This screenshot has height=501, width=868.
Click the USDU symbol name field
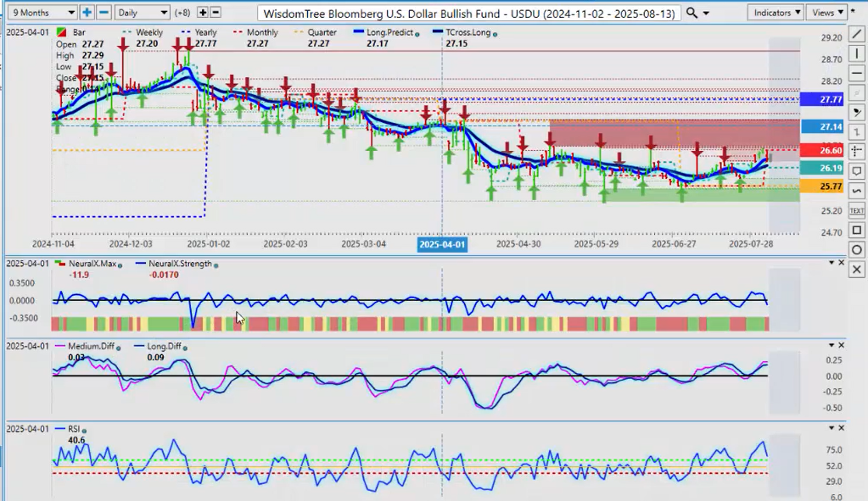click(x=470, y=13)
